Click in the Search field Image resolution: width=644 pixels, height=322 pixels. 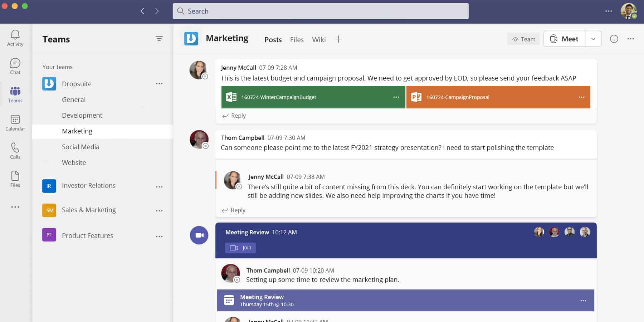[x=321, y=11]
